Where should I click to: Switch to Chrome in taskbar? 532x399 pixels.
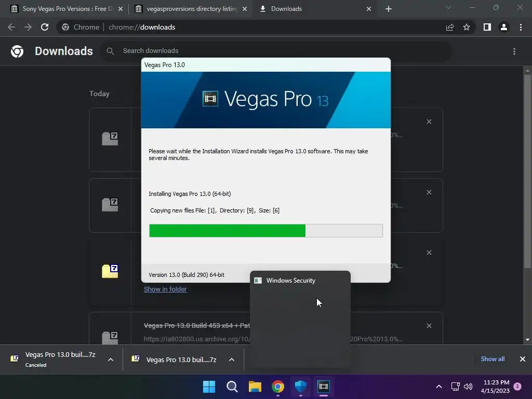click(278, 387)
